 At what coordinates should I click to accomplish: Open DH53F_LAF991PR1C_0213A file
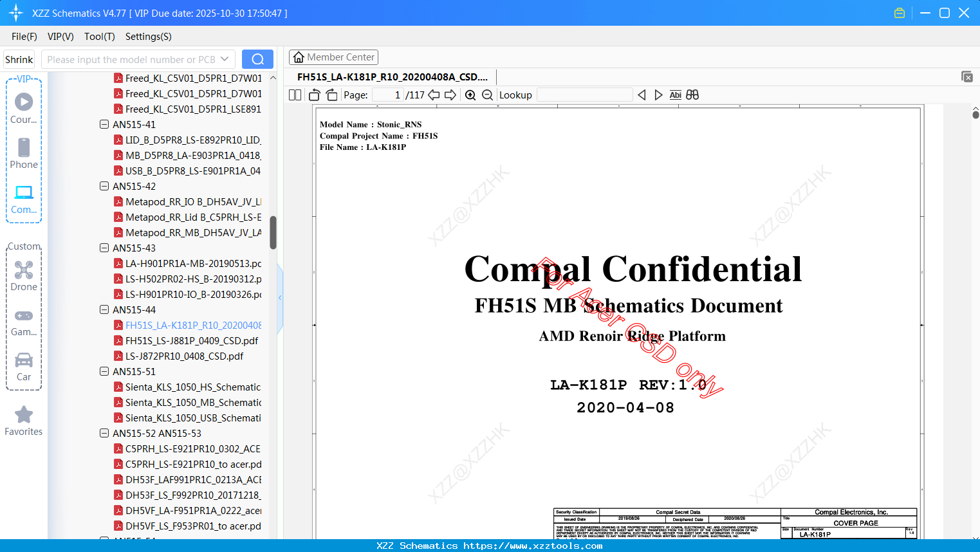(x=187, y=479)
